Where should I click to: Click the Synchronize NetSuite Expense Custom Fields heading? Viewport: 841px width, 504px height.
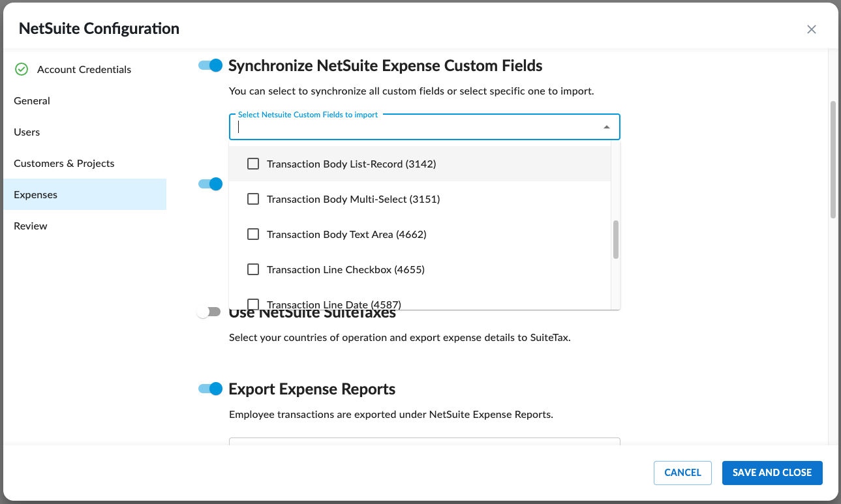click(x=385, y=65)
